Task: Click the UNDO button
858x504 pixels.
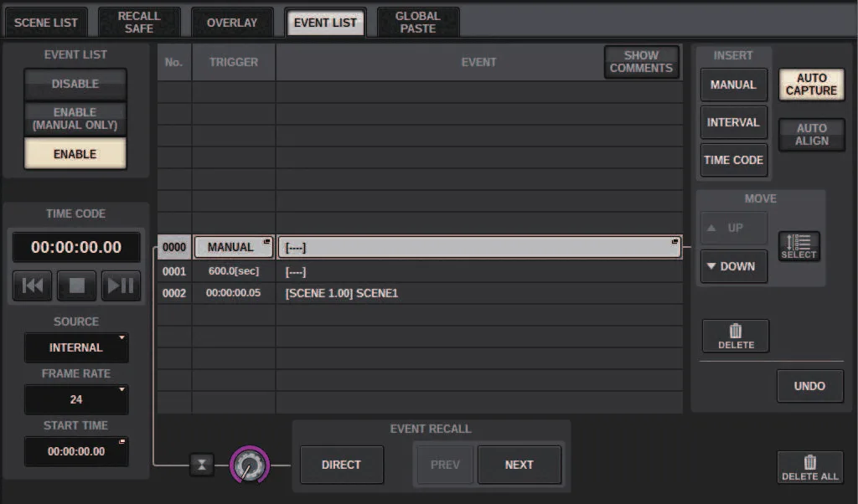Action: [810, 386]
